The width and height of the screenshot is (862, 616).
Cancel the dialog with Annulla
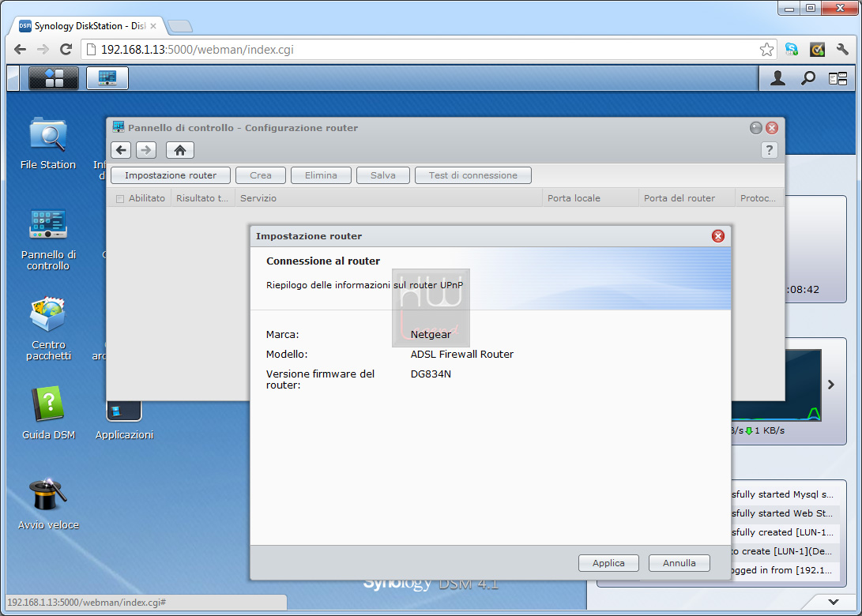679,563
